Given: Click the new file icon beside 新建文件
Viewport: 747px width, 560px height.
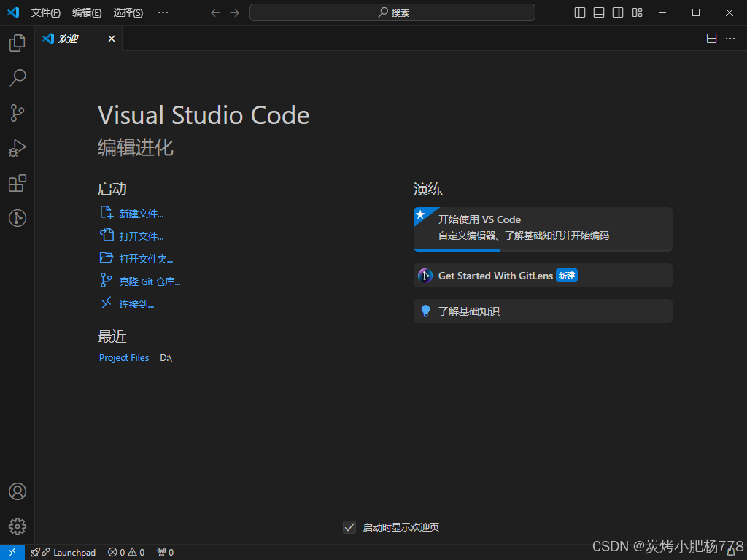Looking at the screenshot, I should [x=107, y=213].
